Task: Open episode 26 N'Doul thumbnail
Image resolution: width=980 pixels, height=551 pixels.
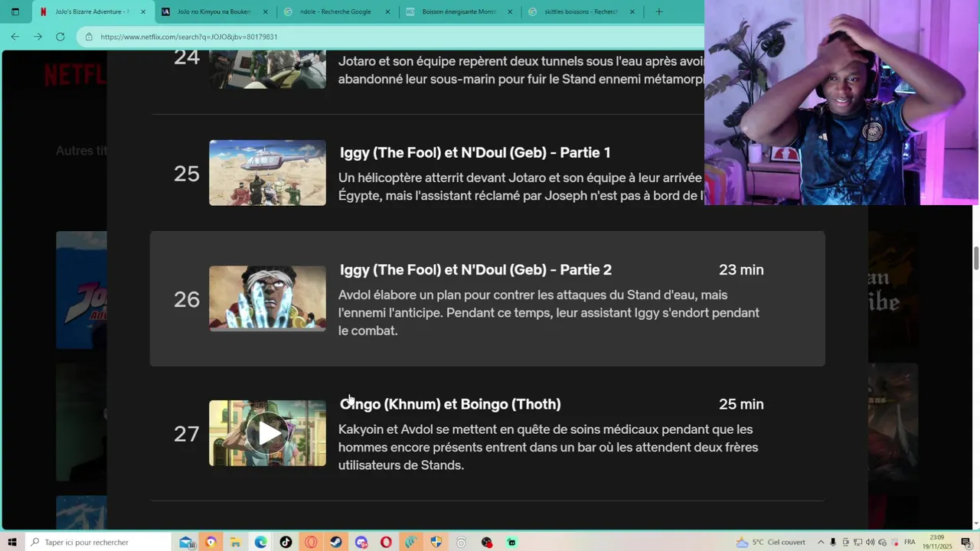Action: pyautogui.click(x=267, y=298)
